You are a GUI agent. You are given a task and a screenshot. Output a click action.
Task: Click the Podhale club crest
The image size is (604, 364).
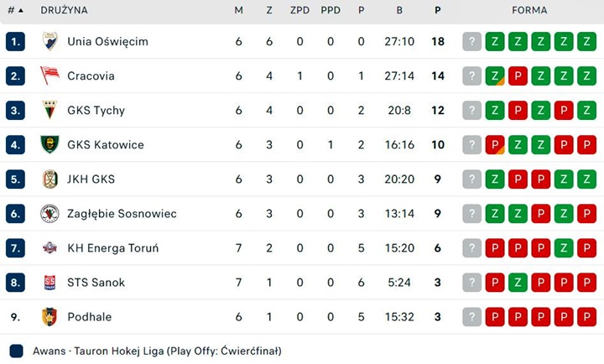pyautogui.click(x=50, y=317)
